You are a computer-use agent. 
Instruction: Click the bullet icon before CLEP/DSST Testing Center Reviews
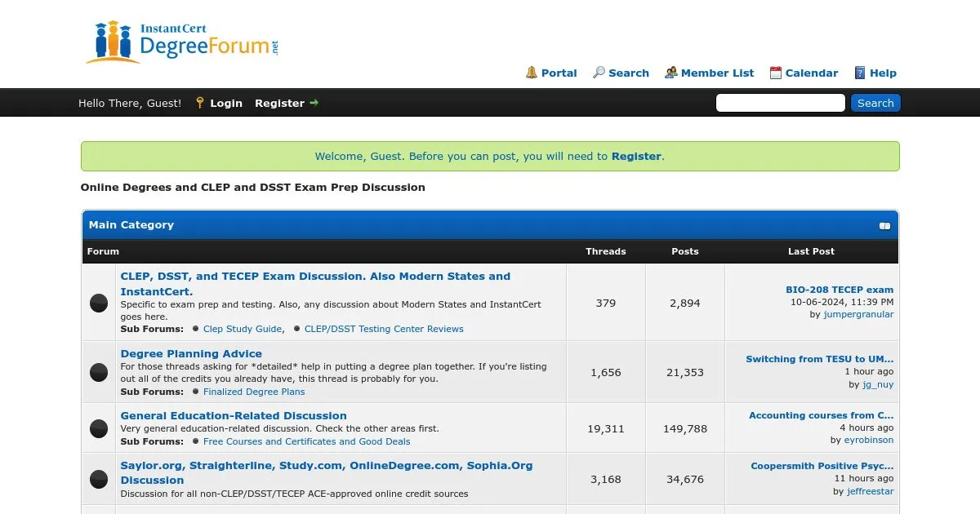click(x=296, y=329)
